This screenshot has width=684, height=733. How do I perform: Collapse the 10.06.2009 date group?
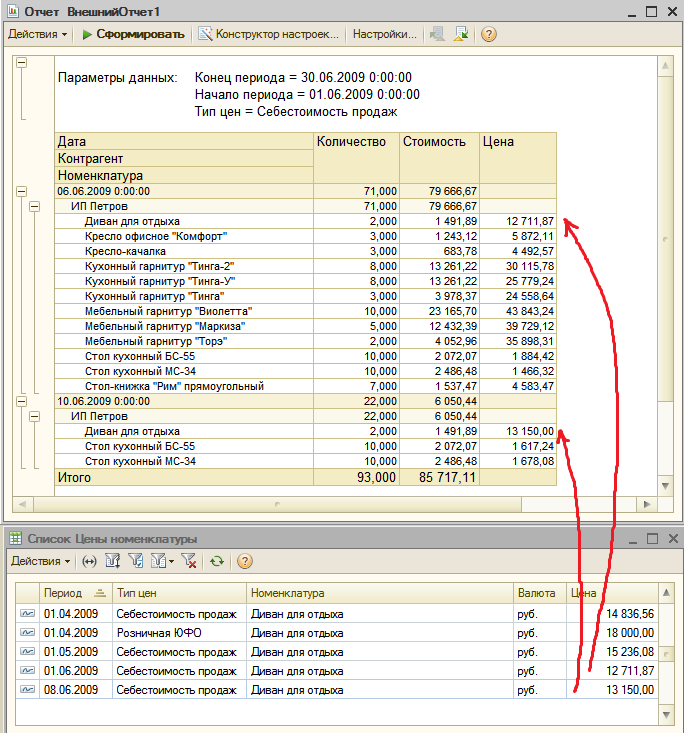tap(22, 401)
